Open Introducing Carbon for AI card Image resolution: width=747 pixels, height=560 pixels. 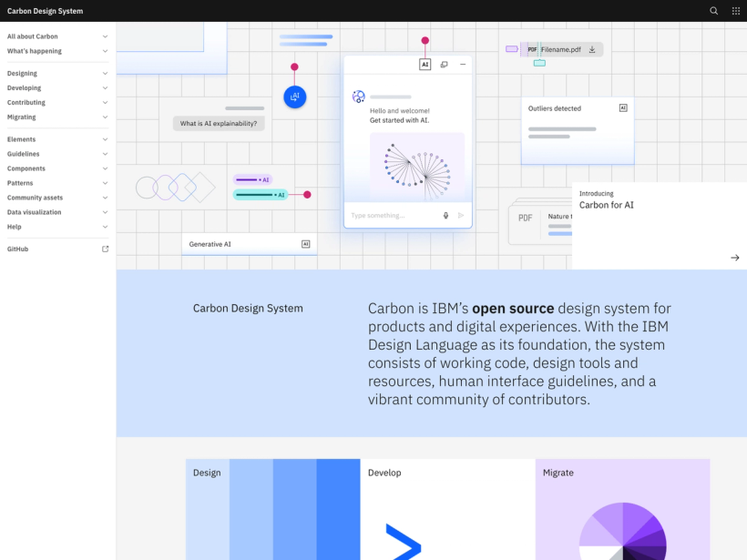tap(660, 226)
